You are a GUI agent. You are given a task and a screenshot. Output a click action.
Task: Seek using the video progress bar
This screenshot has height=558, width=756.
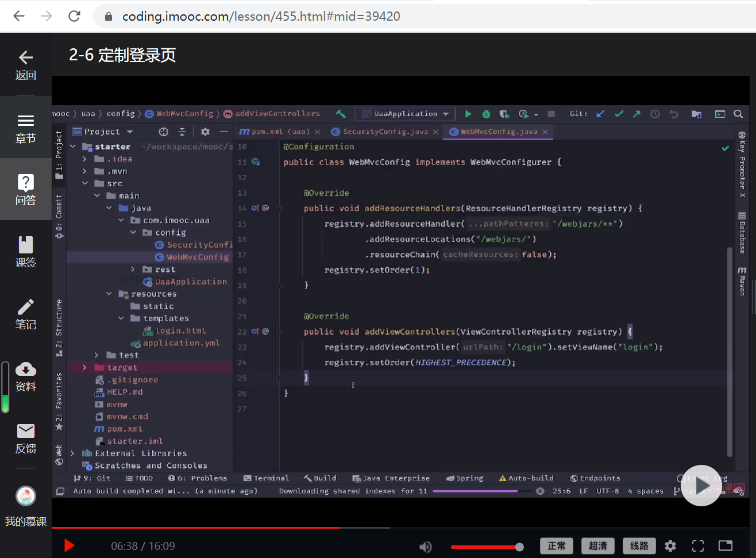click(400, 528)
